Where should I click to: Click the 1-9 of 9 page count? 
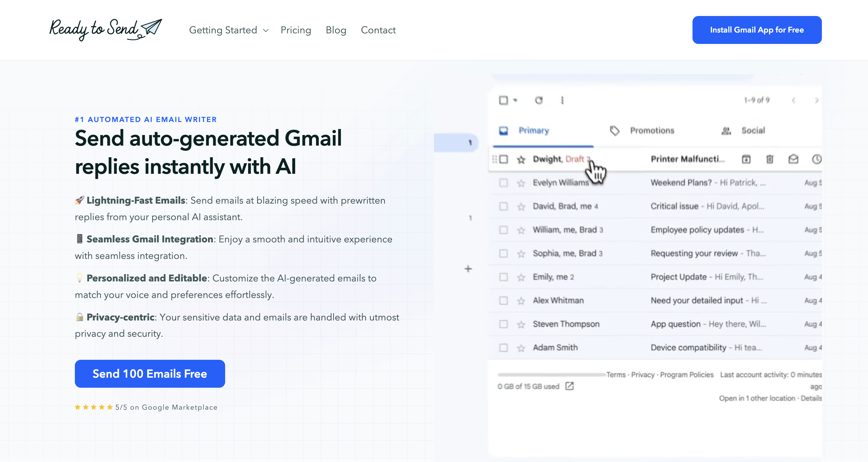click(x=757, y=100)
